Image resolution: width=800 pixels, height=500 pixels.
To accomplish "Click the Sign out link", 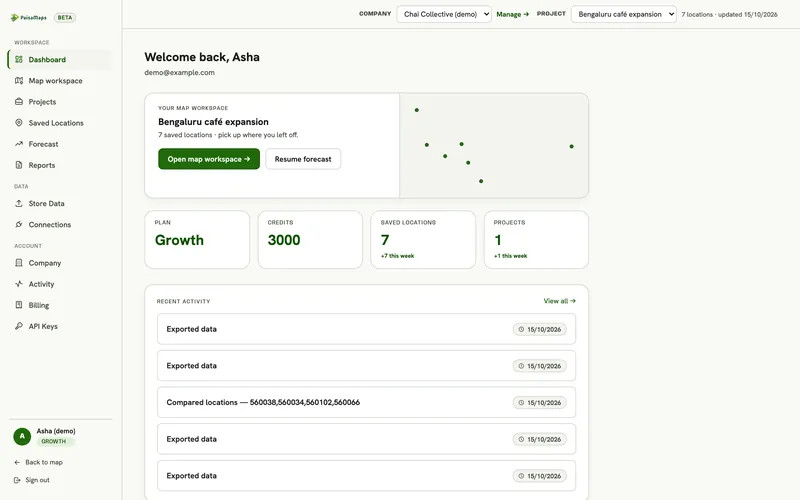I will tap(32, 480).
